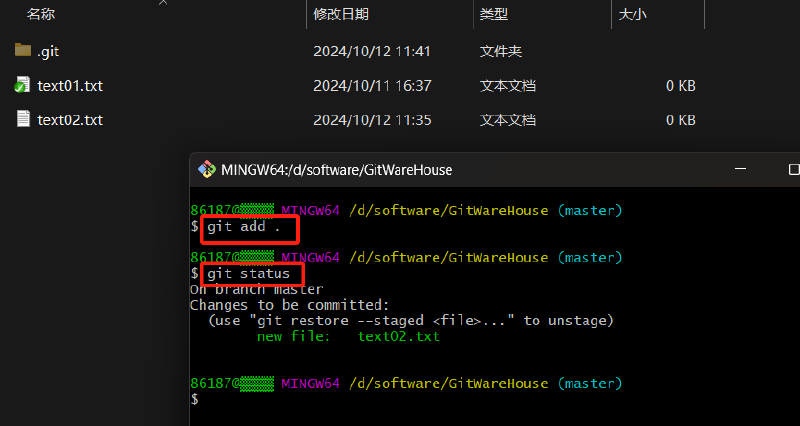Click the date 2024/10/12 11:35
The height and width of the screenshot is (426, 800).
(x=372, y=120)
